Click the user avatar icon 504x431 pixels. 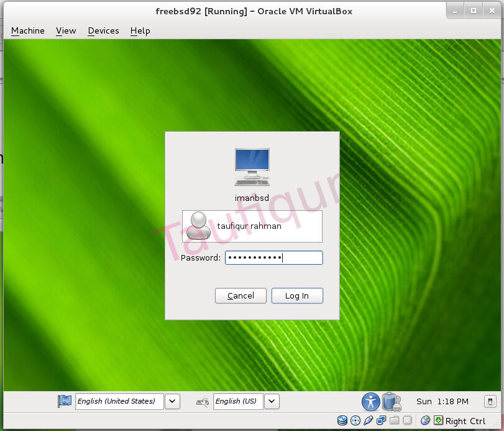click(199, 226)
